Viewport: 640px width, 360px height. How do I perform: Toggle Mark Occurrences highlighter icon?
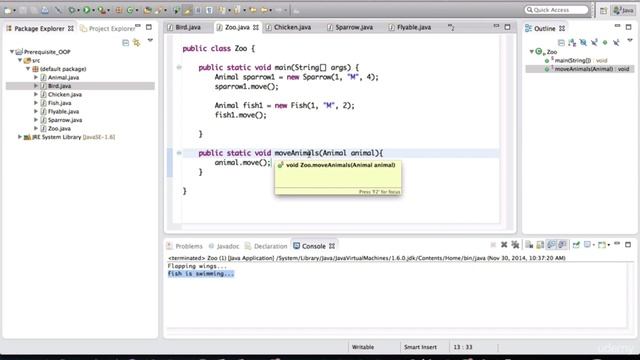pyautogui.click(x=187, y=10)
